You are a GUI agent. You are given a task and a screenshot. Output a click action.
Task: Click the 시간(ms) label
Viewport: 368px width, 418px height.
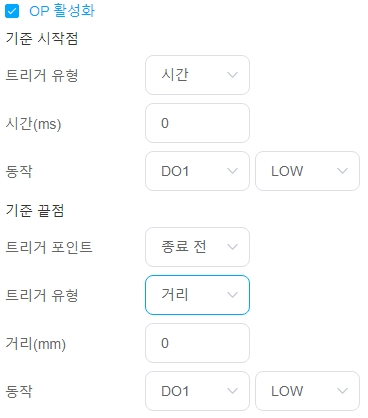(x=34, y=124)
